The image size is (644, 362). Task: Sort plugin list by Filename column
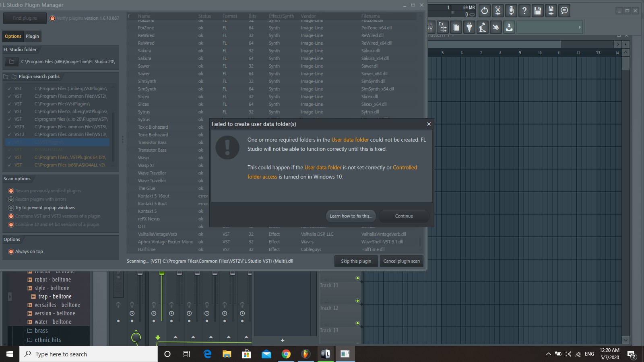click(370, 16)
